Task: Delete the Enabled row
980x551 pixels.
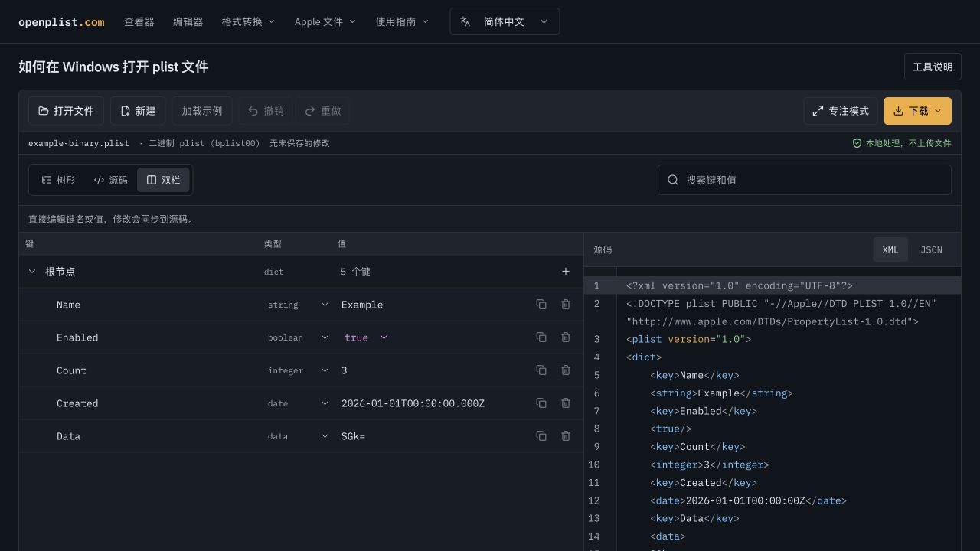Action: point(566,337)
